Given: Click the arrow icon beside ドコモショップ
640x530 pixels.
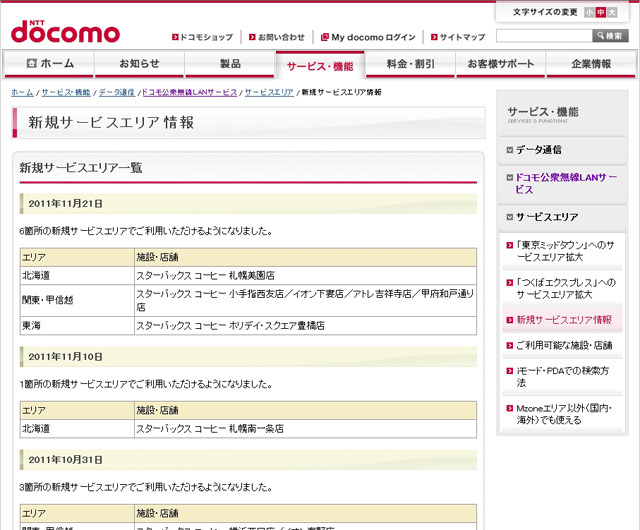Looking at the screenshot, I should point(175,37).
